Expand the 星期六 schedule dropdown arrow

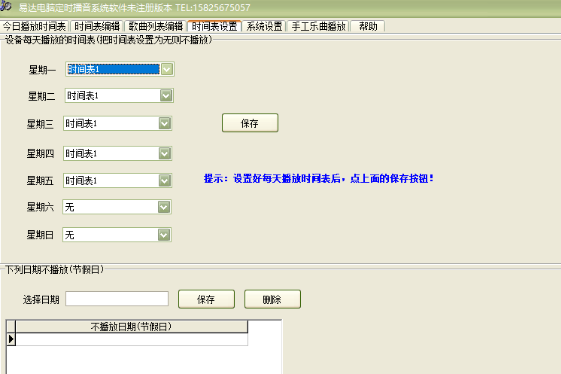pos(164,207)
